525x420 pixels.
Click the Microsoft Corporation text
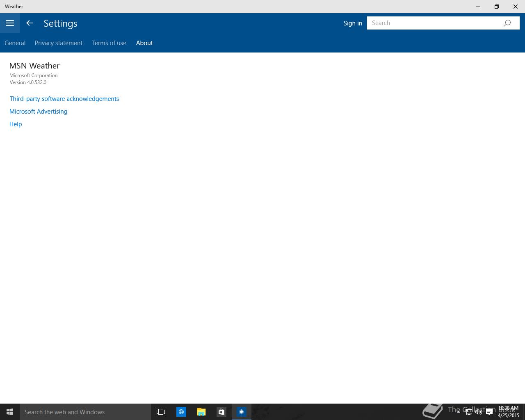(x=34, y=75)
